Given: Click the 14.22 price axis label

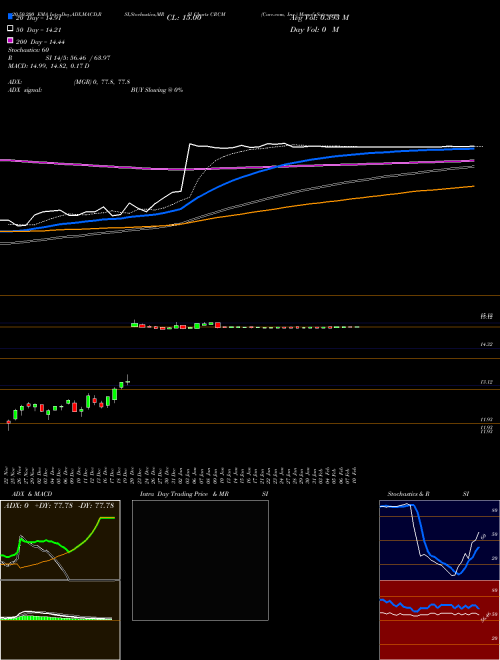Looking at the screenshot, I should (x=486, y=344).
